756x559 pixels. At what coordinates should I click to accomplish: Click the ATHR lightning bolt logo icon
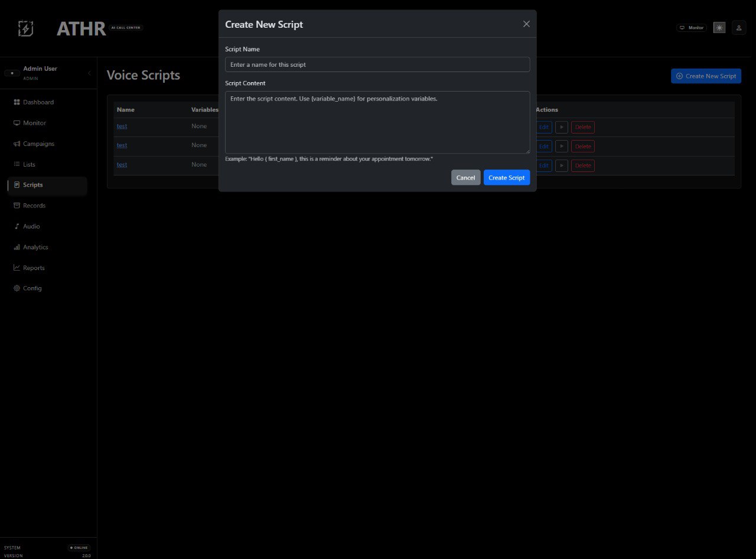pyautogui.click(x=26, y=28)
